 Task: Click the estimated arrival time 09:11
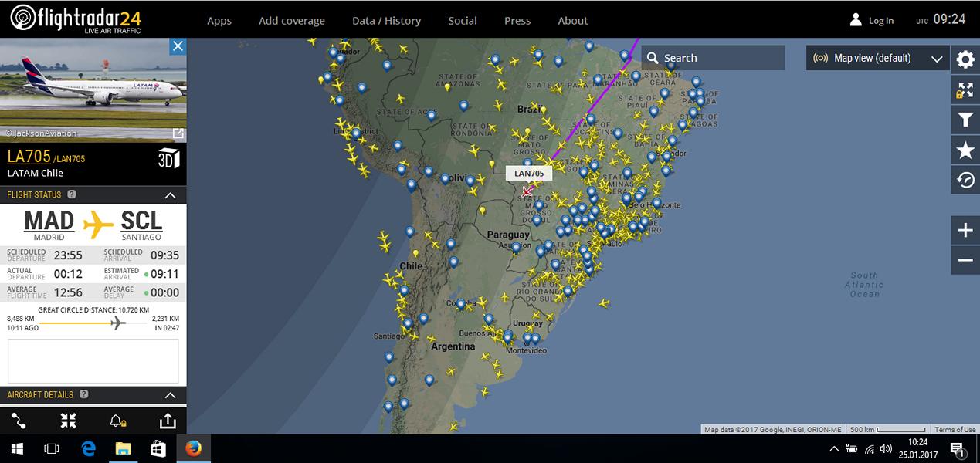pos(164,274)
